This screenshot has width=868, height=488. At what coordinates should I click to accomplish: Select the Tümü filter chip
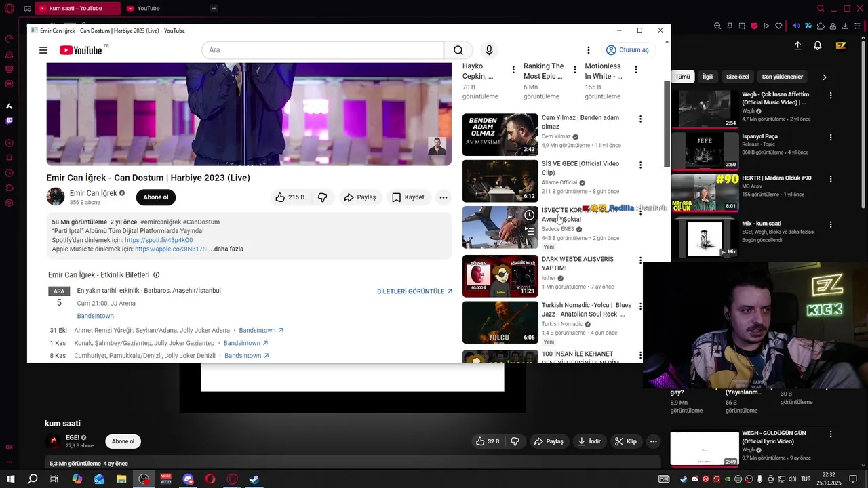point(682,77)
